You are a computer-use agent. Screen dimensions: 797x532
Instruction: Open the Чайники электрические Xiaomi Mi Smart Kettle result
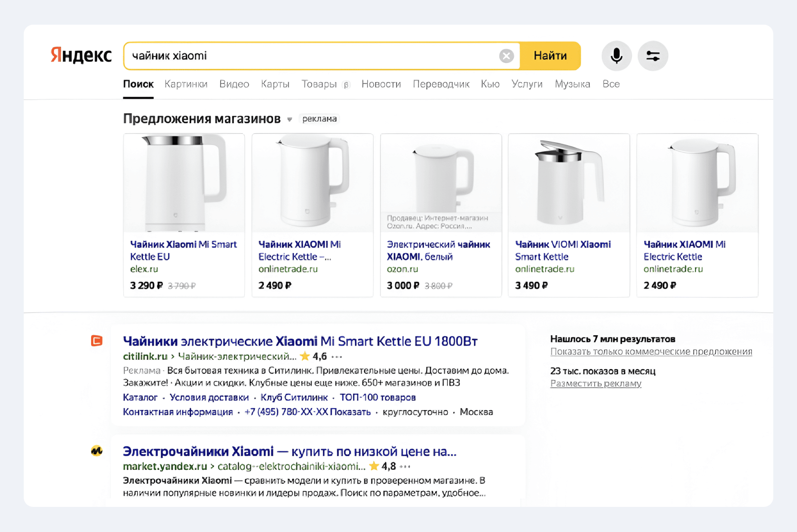(300, 341)
